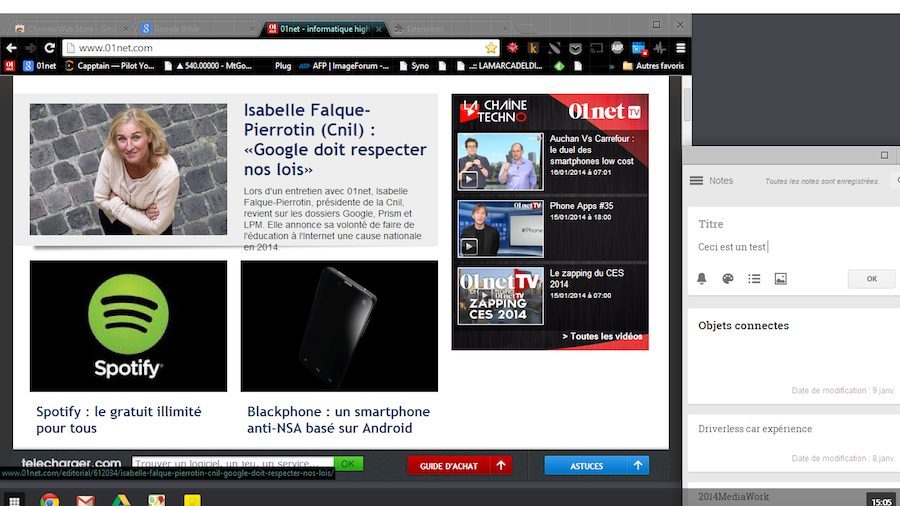This screenshot has height=506, width=900.
Task: Go back with the browser back arrow
Action: pyautogui.click(x=12, y=48)
